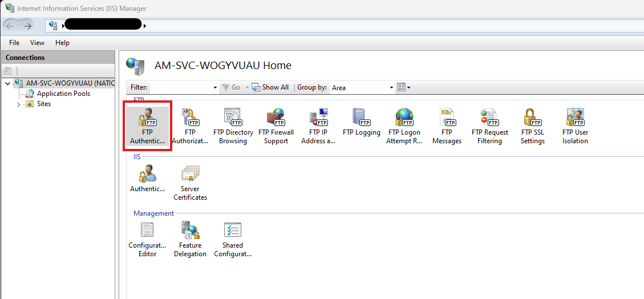Open FTP IP Address restrictions icon
Viewport: 644px width, 299px height.
(318, 127)
